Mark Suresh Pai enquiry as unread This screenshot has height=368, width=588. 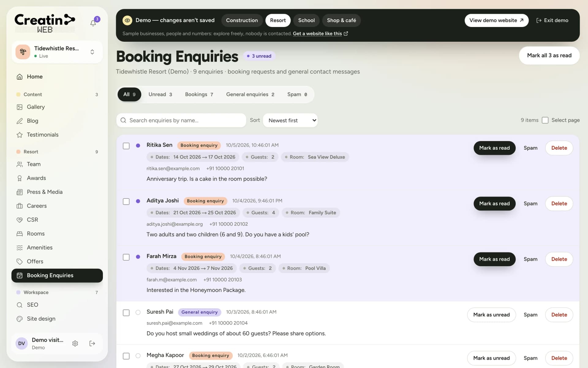(491, 315)
